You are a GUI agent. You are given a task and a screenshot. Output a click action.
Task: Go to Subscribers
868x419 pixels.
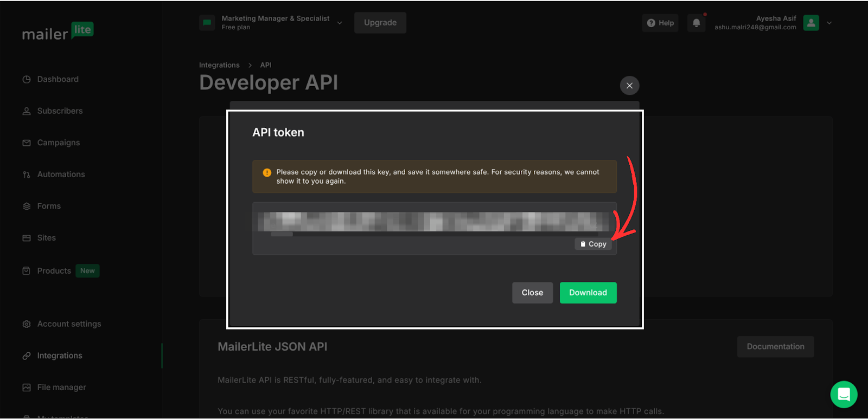click(60, 111)
